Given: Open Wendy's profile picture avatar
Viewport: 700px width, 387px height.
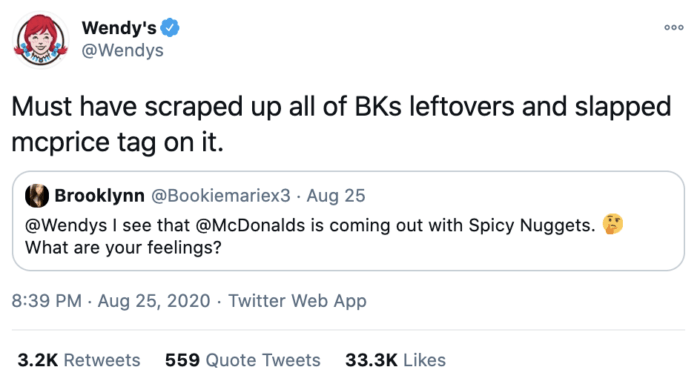Looking at the screenshot, I should [x=41, y=39].
